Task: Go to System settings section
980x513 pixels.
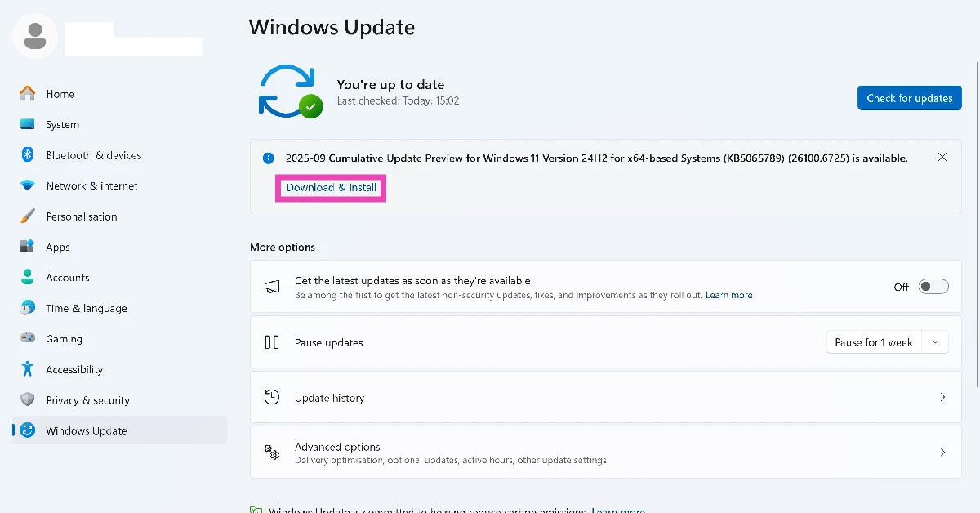Action: click(62, 125)
